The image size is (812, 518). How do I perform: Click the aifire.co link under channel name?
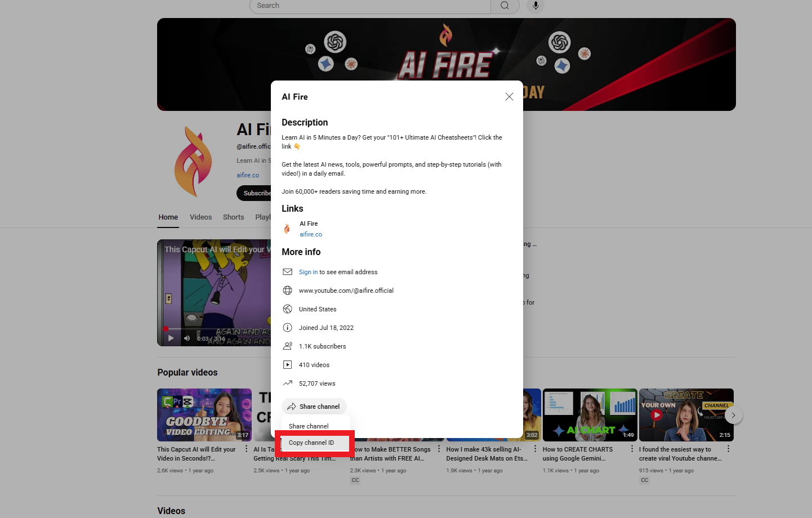248,175
